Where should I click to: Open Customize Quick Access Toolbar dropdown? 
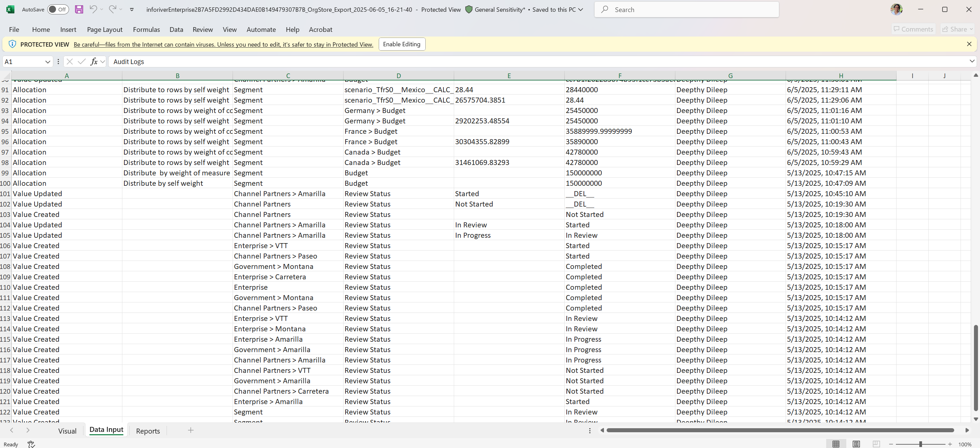(132, 9)
